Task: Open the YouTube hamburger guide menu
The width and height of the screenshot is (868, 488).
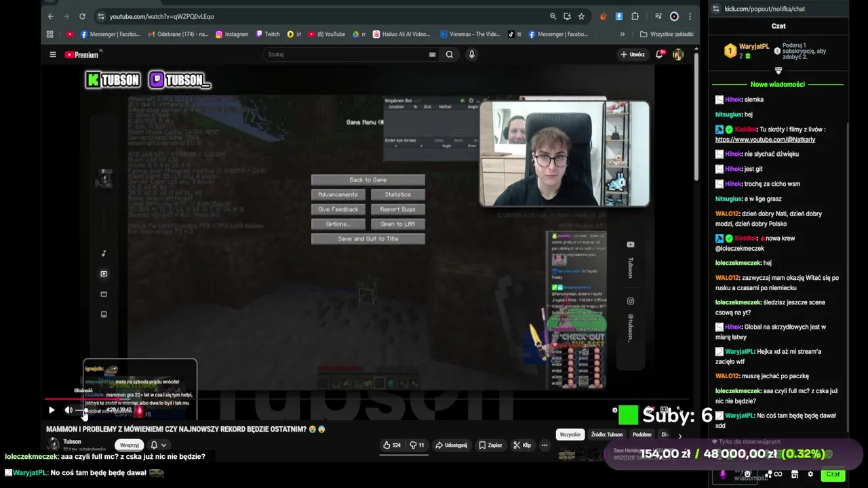Action: pos(53,55)
